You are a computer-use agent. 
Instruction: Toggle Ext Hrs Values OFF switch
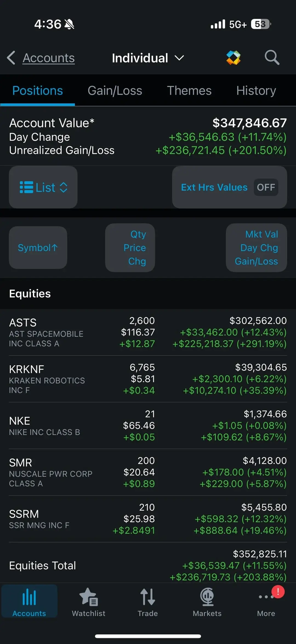click(266, 187)
